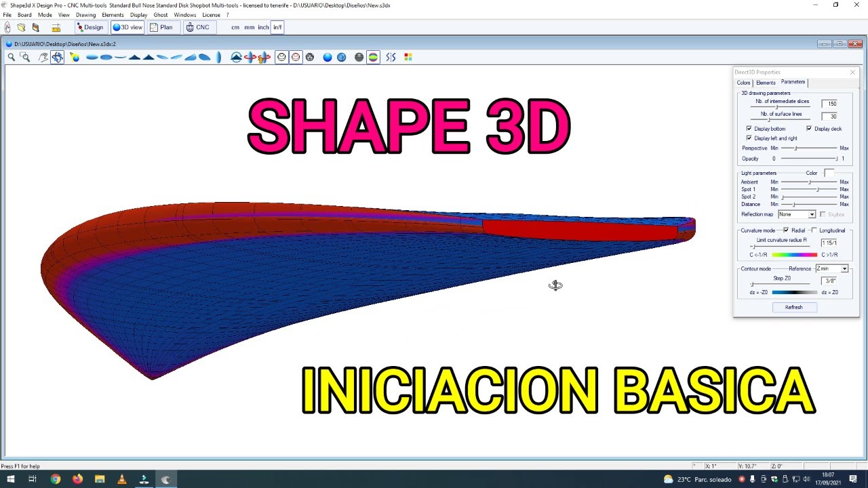Select the 3D rotate view tool
This screenshot has width=868, height=488.
pos(57,58)
